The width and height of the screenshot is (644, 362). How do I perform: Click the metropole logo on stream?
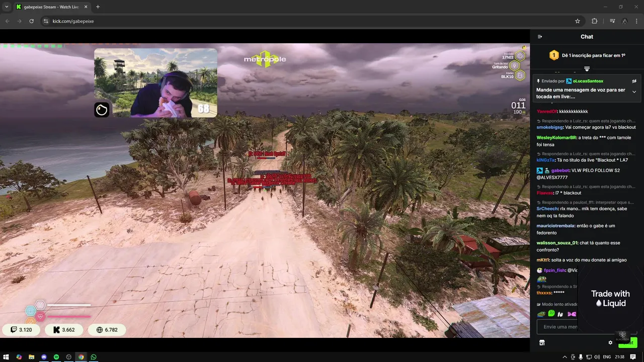click(265, 59)
